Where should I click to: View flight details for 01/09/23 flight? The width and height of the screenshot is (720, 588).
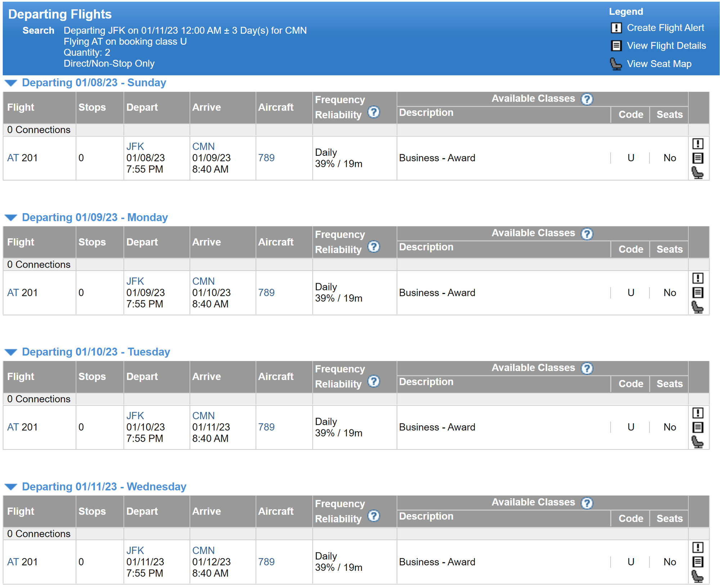click(x=698, y=293)
